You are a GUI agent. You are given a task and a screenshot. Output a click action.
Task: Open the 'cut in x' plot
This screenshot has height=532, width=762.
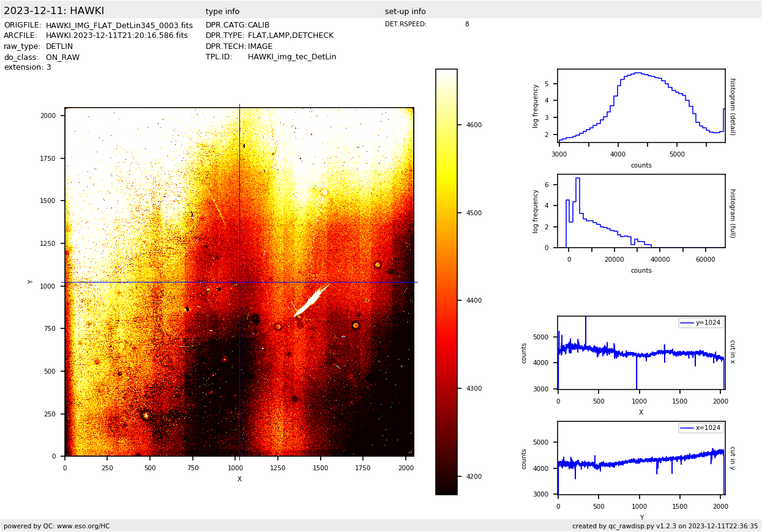(x=641, y=353)
